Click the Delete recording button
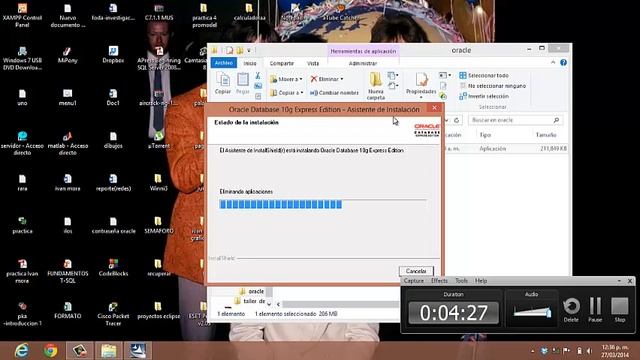640x360 pixels. (571, 309)
